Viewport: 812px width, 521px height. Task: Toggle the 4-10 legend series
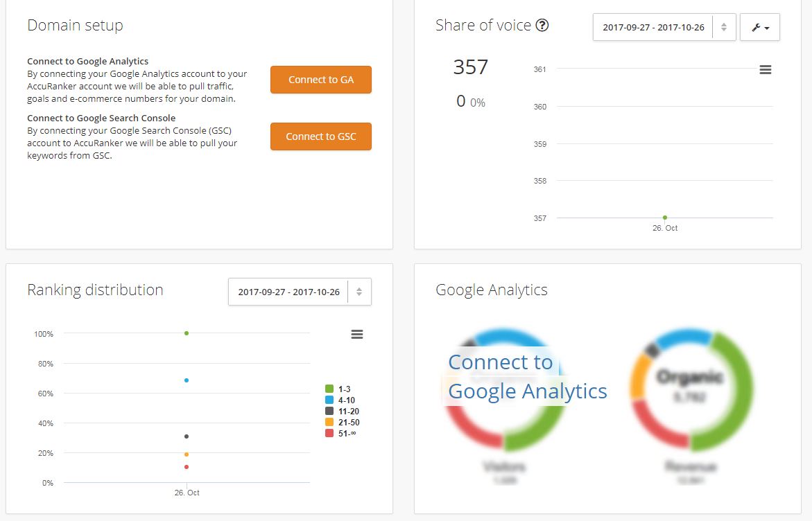[x=340, y=400]
